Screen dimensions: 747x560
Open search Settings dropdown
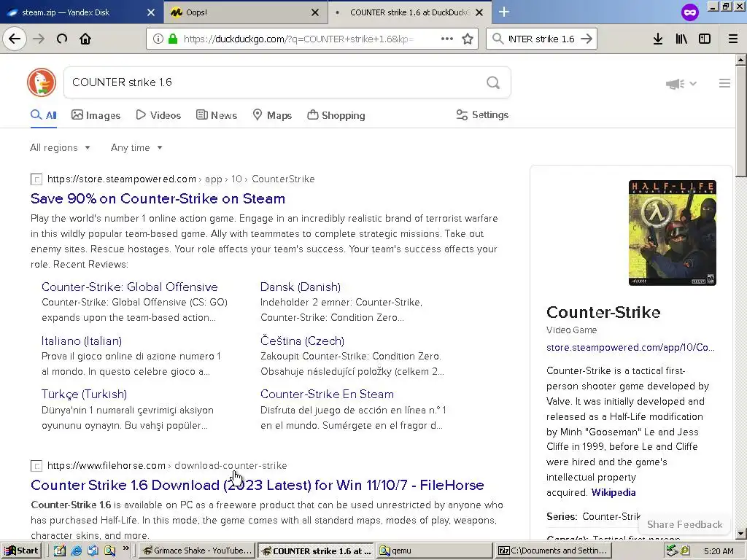[482, 114]
